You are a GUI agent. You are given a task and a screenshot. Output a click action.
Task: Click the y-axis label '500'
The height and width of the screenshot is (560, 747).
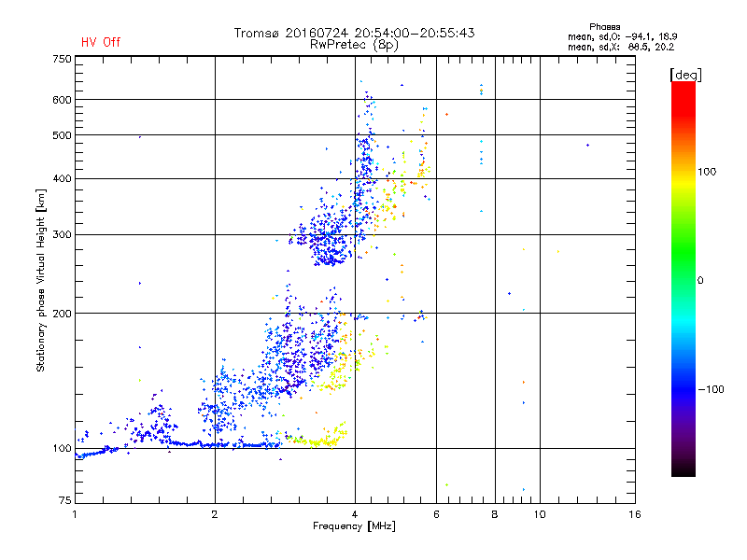pos(62,135)
